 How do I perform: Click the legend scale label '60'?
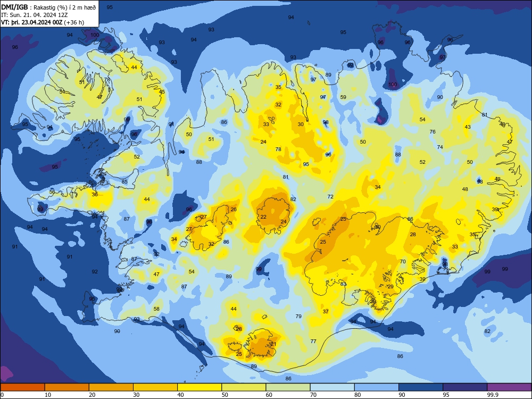(269, 395)
